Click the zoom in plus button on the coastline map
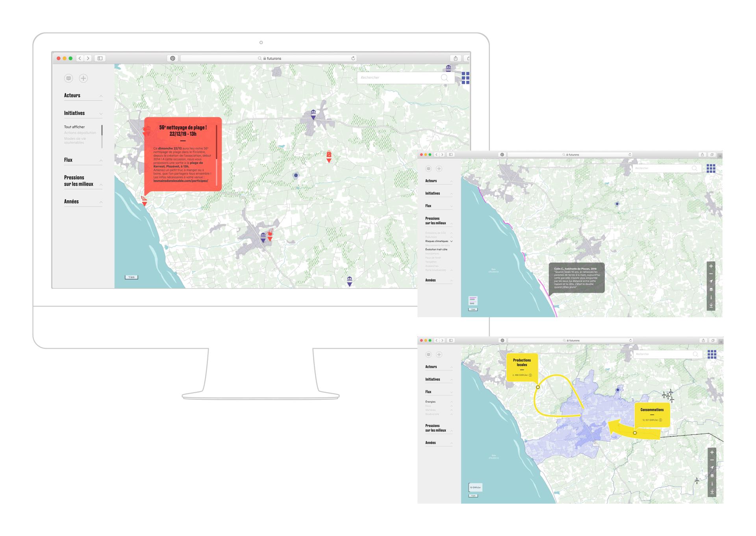 (711, 266)
